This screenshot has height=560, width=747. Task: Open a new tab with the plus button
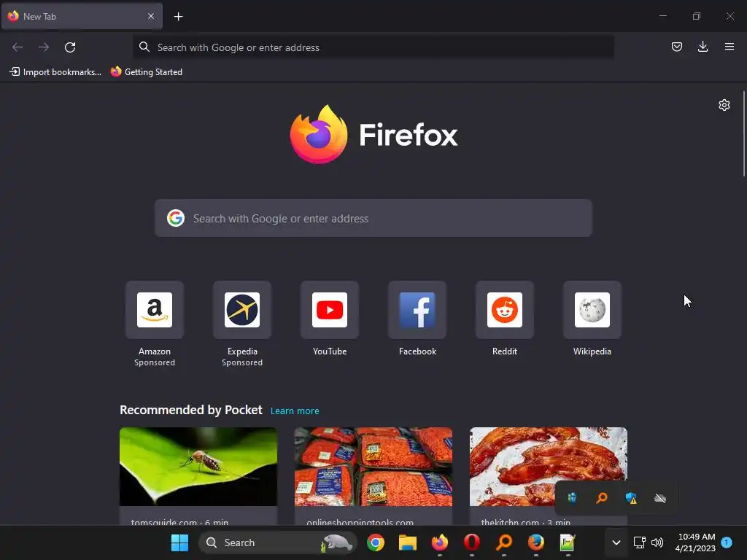[178, 17]
